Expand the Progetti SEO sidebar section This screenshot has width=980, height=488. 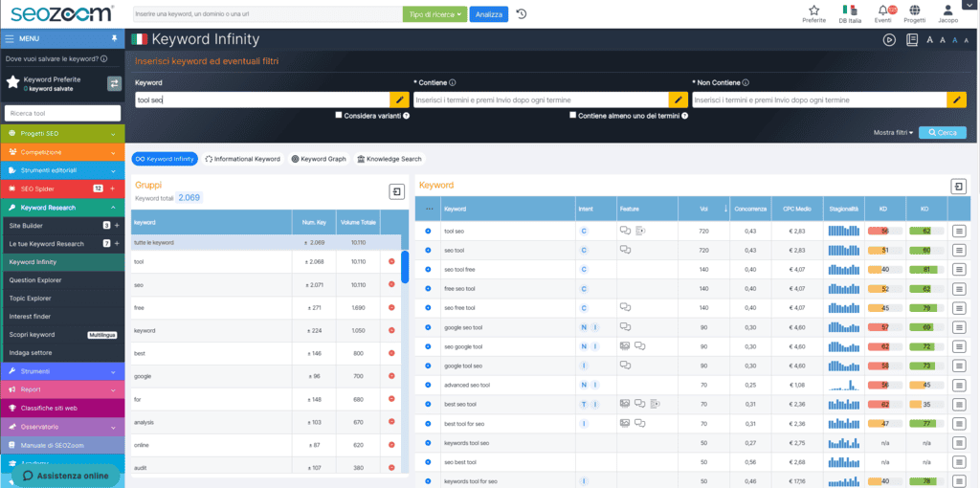coord(62,134)
